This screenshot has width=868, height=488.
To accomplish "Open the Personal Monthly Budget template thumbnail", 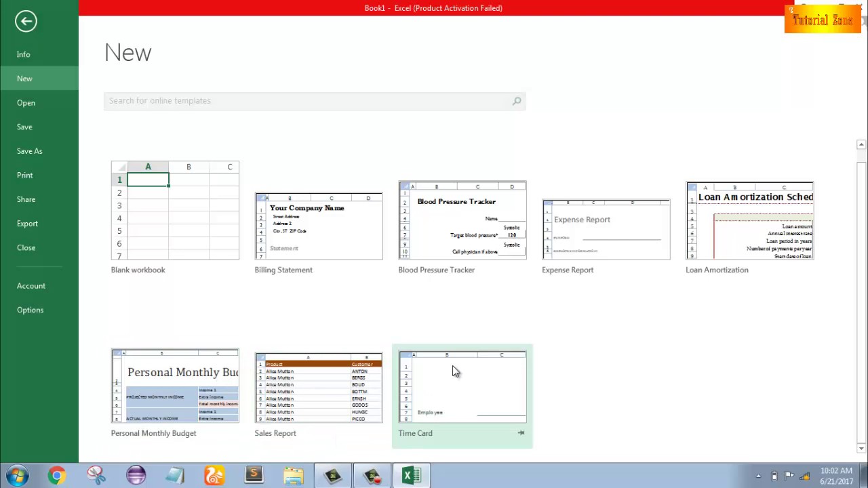I will coord(175,386).
